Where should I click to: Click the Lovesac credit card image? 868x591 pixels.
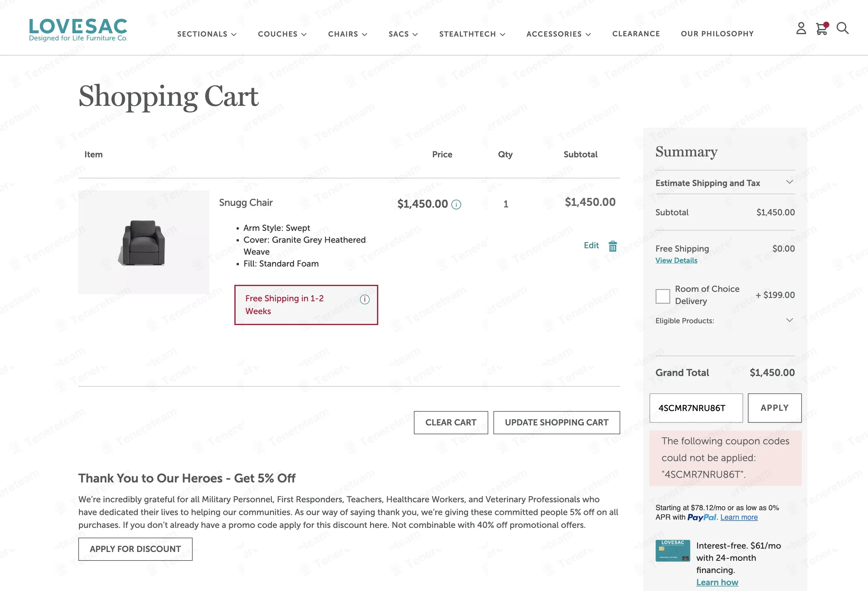coord(673,550)
